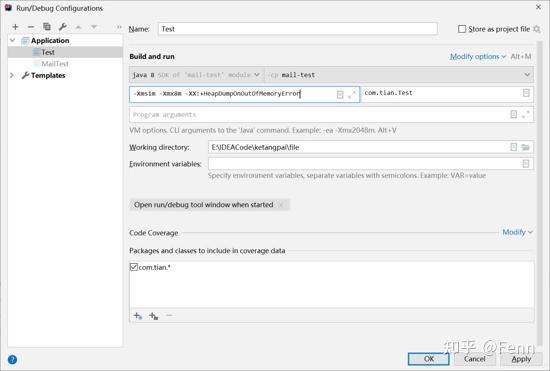
Task: Focus the Name field containing Test
Action: pyautogui.click(x=297, y=29)
